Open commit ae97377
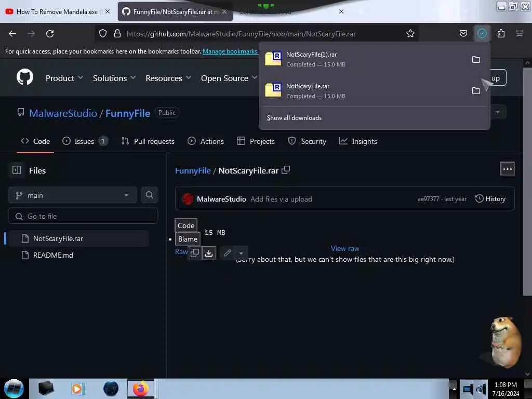The image size is (532, 399). [428, 199]
